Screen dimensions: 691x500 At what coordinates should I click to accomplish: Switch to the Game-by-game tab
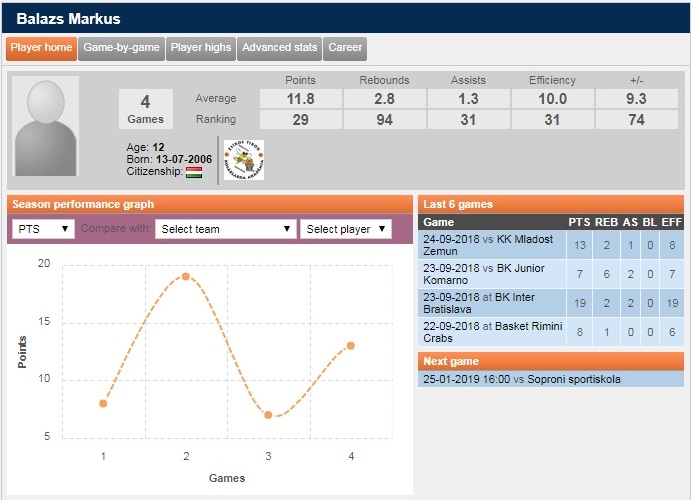pyautogui.click(x=121, y=48)
